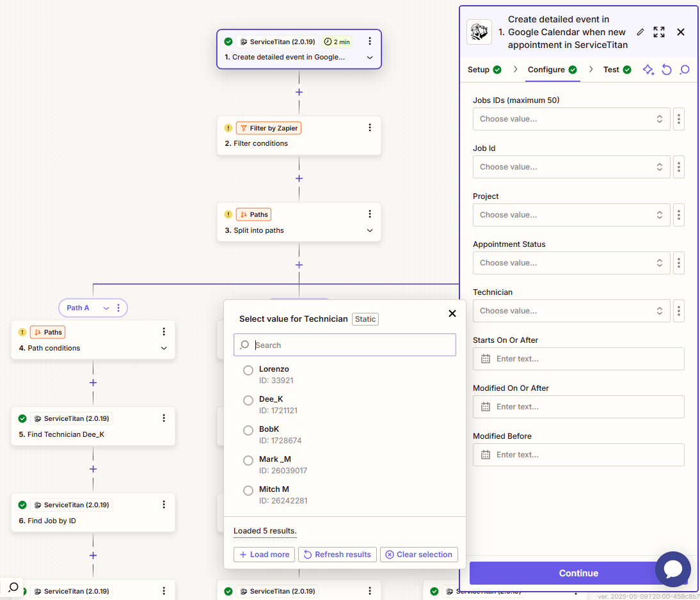Click Clear selection button
Image resolution: width=700 pixels, height=600 pixels.
click(x=418, y=555)
